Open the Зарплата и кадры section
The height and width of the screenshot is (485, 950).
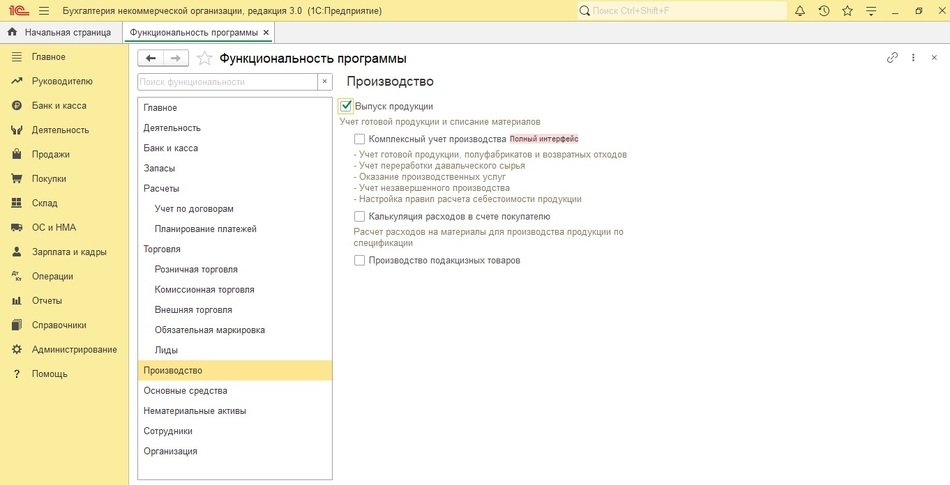70,252
